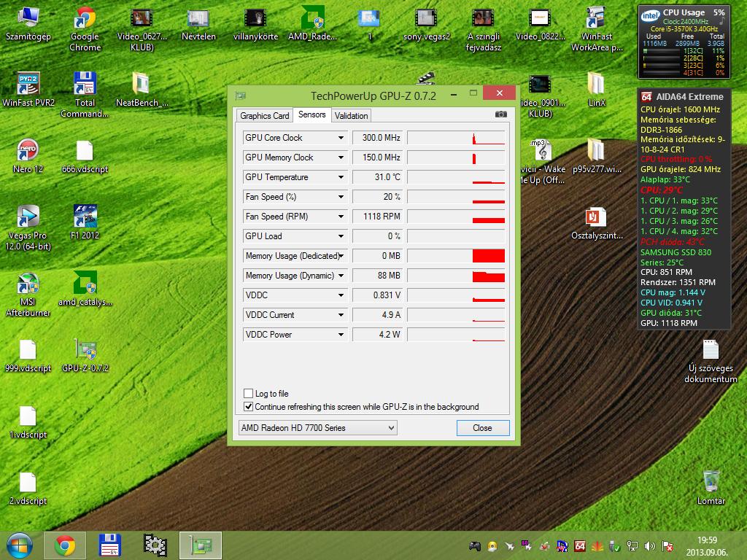Image resolution: width=747 pixels, height=560 pixels.
Task: Open the GPU-Z-0.7.2 desktop executable
Action: [x=85, y=355]
